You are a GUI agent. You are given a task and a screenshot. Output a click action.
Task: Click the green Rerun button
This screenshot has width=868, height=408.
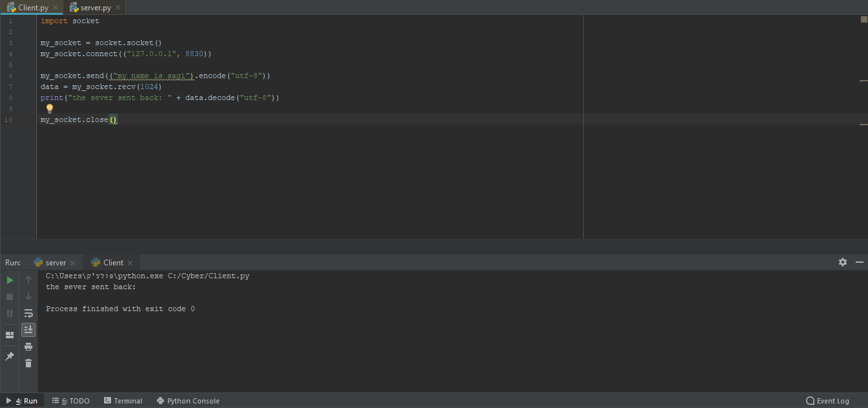[10, 280]
